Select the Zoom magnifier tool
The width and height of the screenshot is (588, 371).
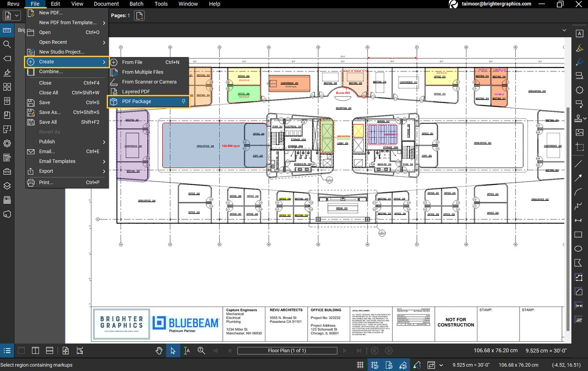pyautogui.click(x=201, y=350)
